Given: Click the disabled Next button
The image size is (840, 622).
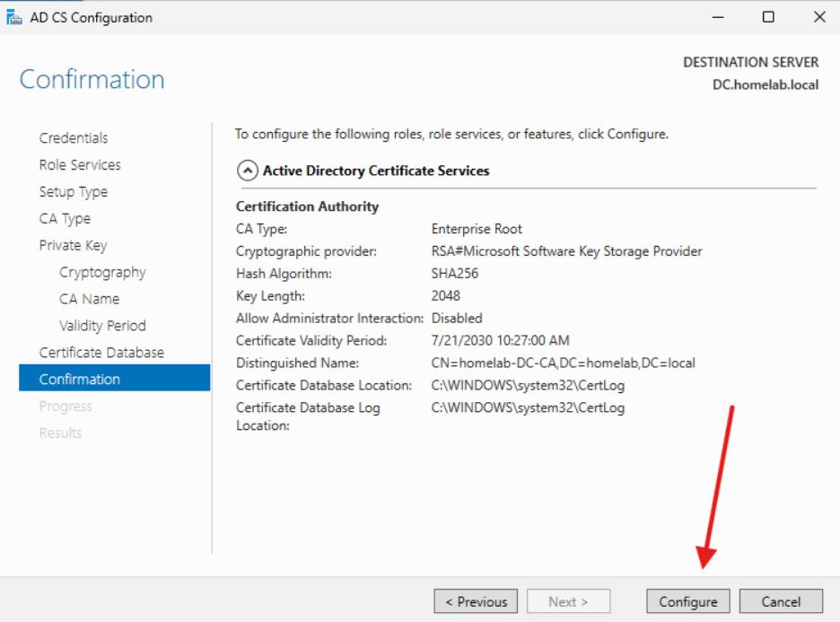Looking at the screenshot, I should click(569, 600).
